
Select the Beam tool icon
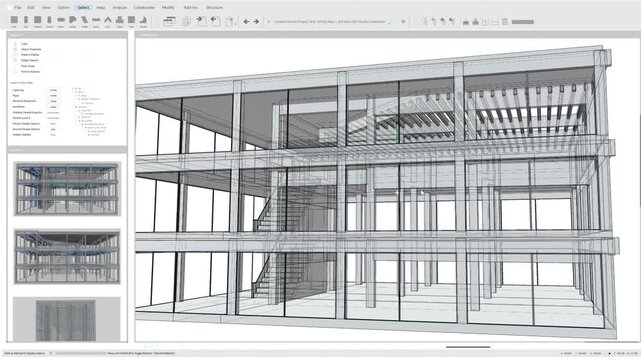61,20
